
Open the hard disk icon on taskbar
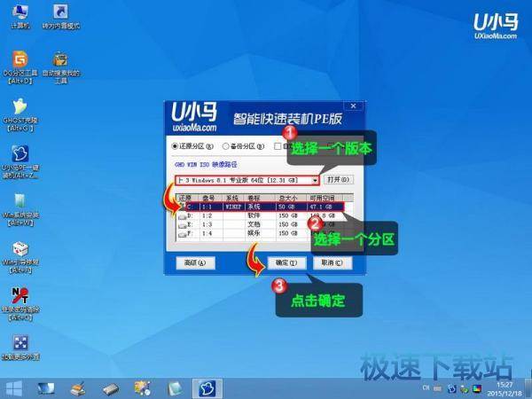click(111, 389)
